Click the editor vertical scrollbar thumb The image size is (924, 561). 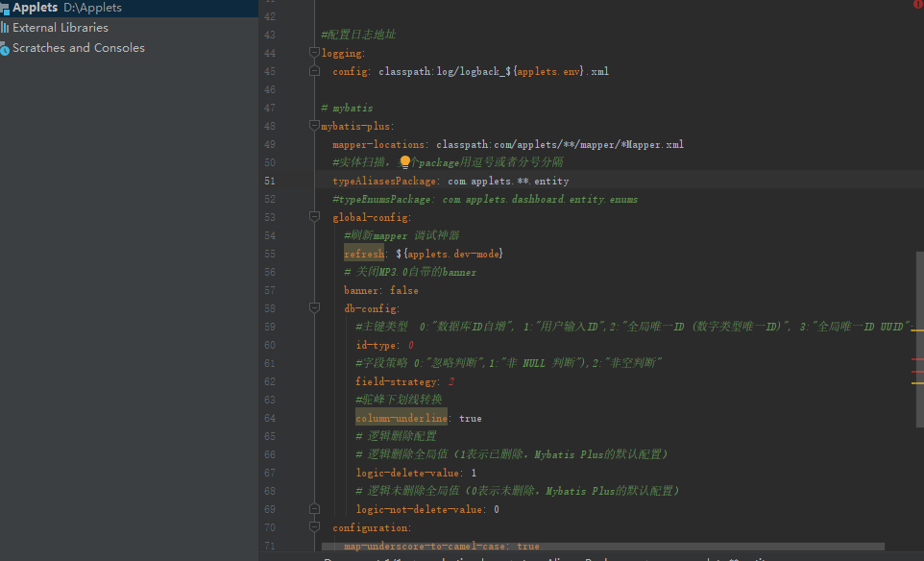920,339
